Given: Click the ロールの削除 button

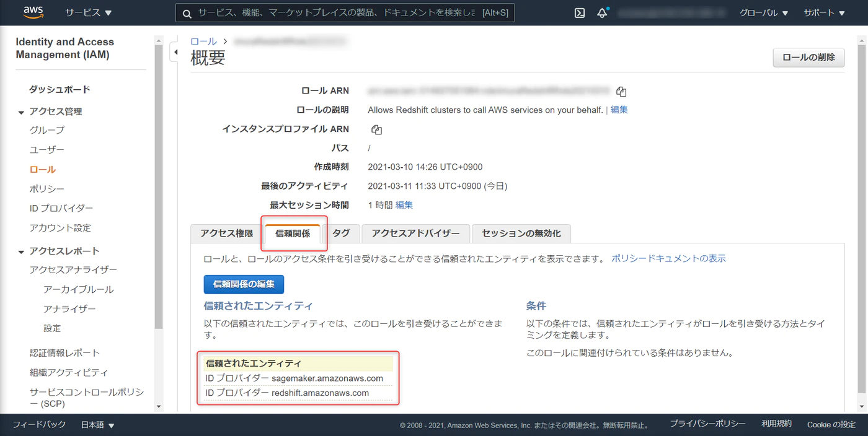Looking at the screenshot, I should 808,58.
